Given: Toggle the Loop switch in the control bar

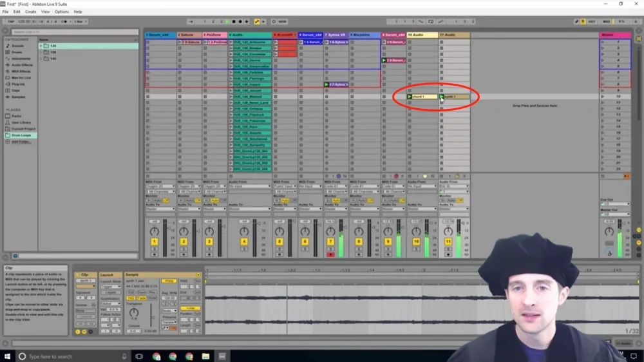Looking at the screenshot, I should (x=430, y=21).
